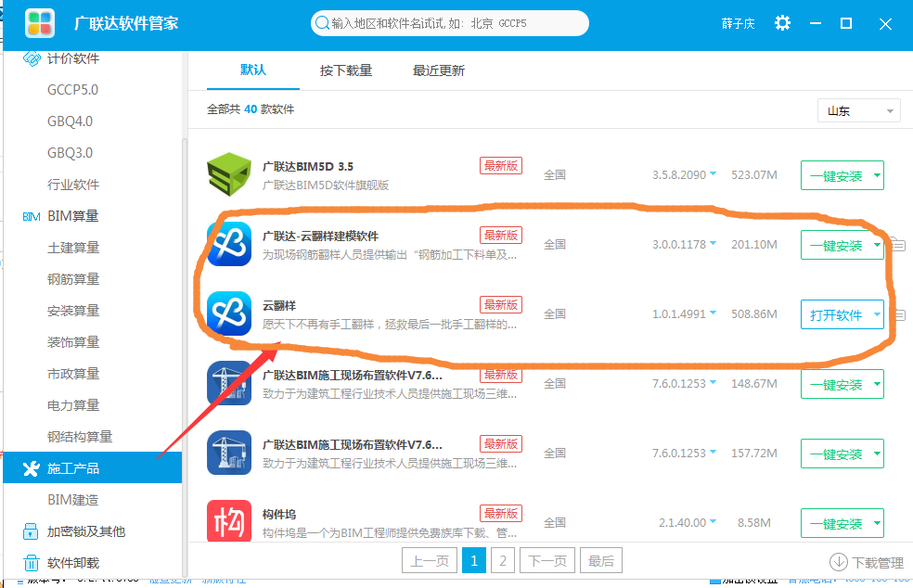Expand version list 3.0.0.1178
The image size is (913, 588).
(x=714, y=243)
